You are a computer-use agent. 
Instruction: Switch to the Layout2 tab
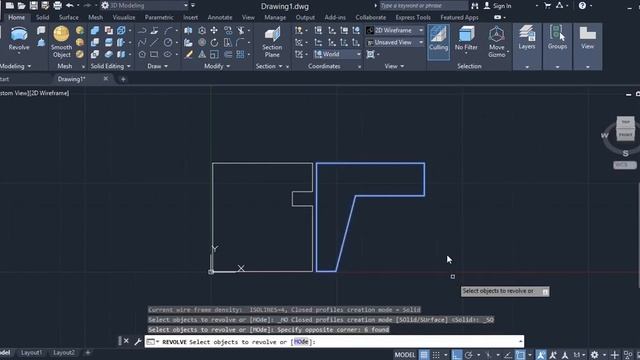(x=64, y=353)
